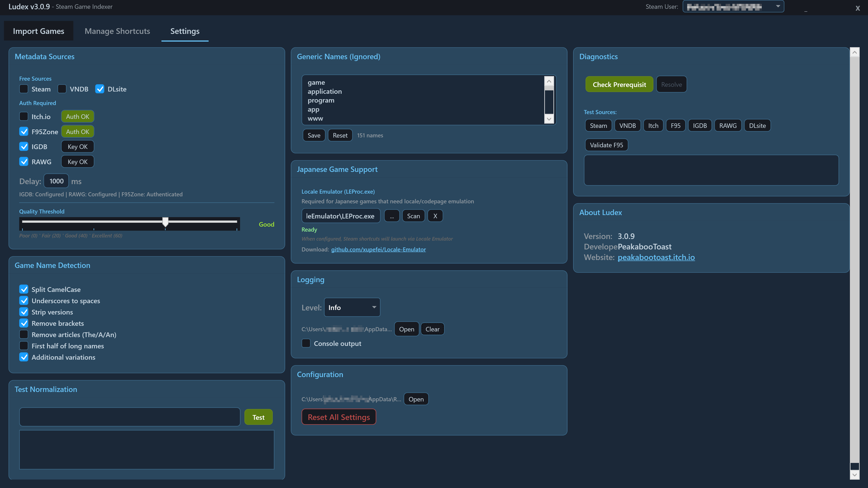Click the Quality Threshold slider handle
The image size is (868, 488).
165,222
